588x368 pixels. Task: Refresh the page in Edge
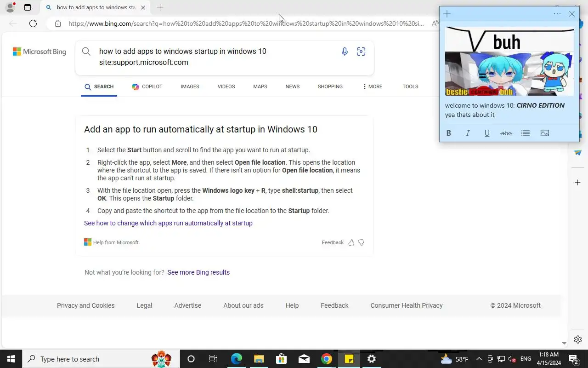coord(33,23)
